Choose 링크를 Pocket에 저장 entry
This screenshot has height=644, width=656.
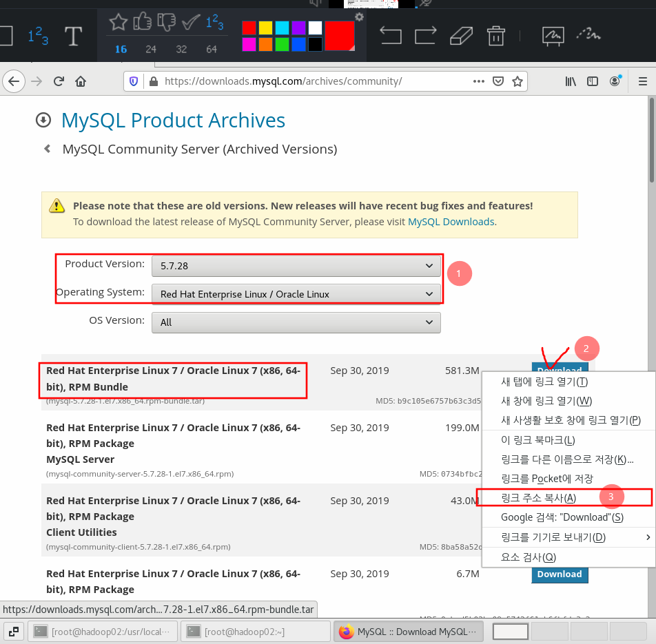pos(568,479)
